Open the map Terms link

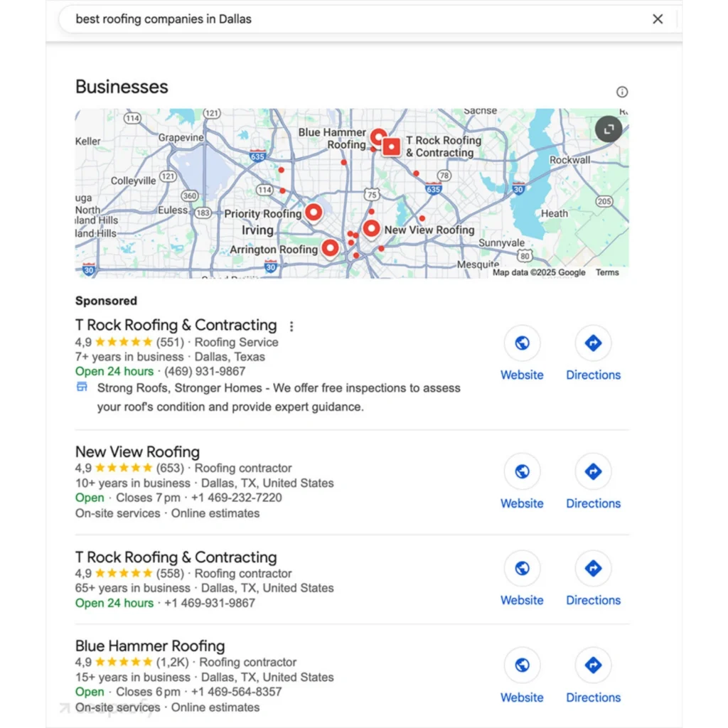tap(607, 272)
